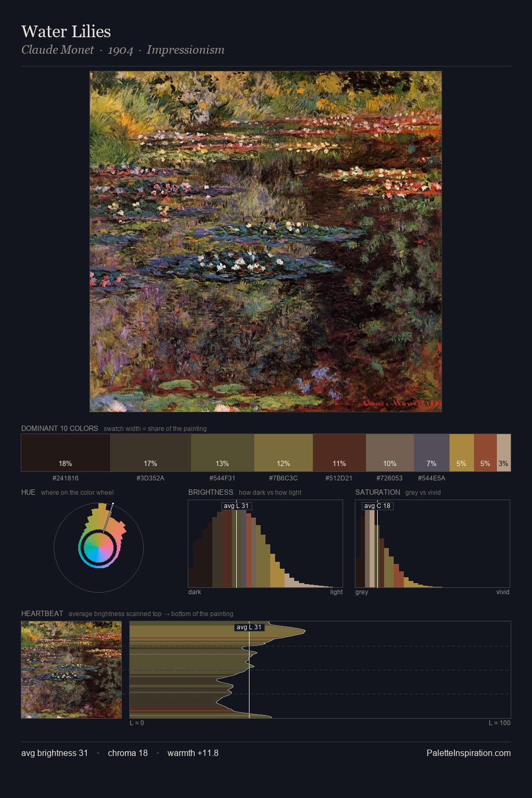Viewport: 532px width, 798px height.
Task: Click the 'DOMINANT 10 COLORS' heading
Action: [60, 428]
